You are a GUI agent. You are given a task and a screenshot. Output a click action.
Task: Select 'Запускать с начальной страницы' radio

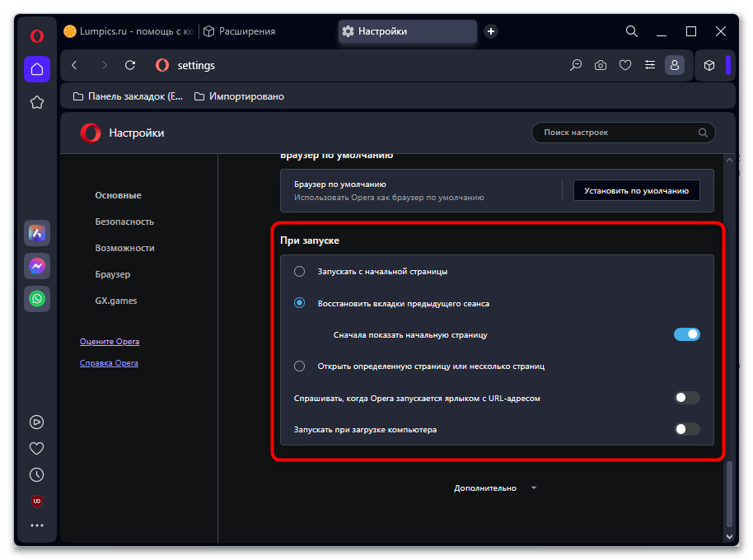(299, 272)
